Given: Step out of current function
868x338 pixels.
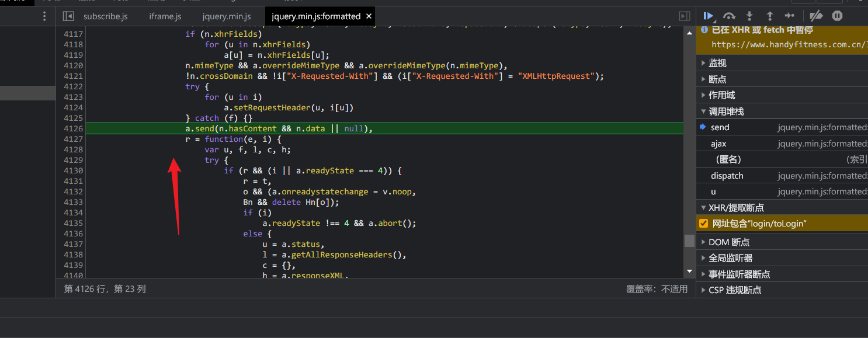Looking at the screenshot, I should pos(770,16).
